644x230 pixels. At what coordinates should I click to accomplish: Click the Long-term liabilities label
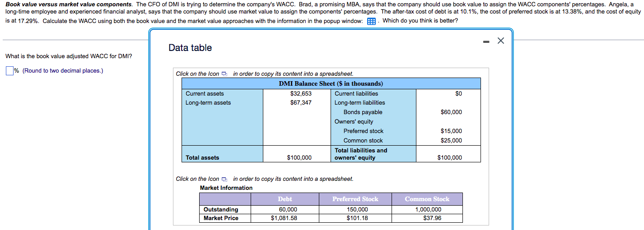[x=359, y=103]
